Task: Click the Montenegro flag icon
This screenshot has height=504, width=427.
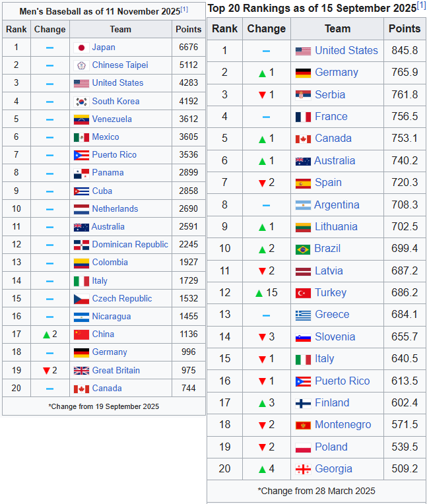Action: (x=303, y=425)
